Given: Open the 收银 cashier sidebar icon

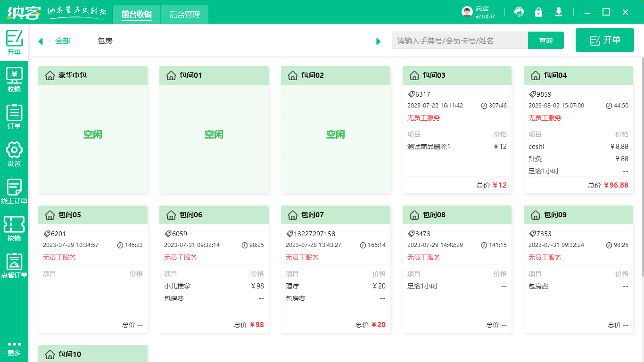Looking at the screenshot, I should [14, 80].
